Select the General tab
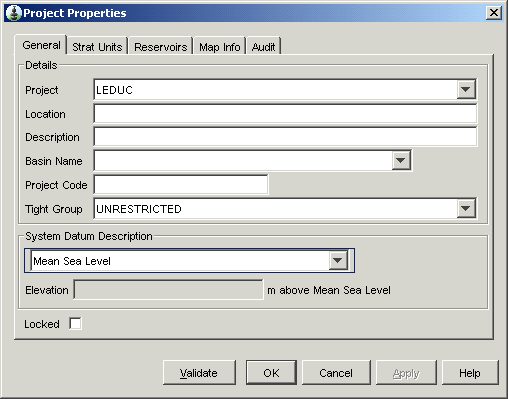 (x=41, y=45)
